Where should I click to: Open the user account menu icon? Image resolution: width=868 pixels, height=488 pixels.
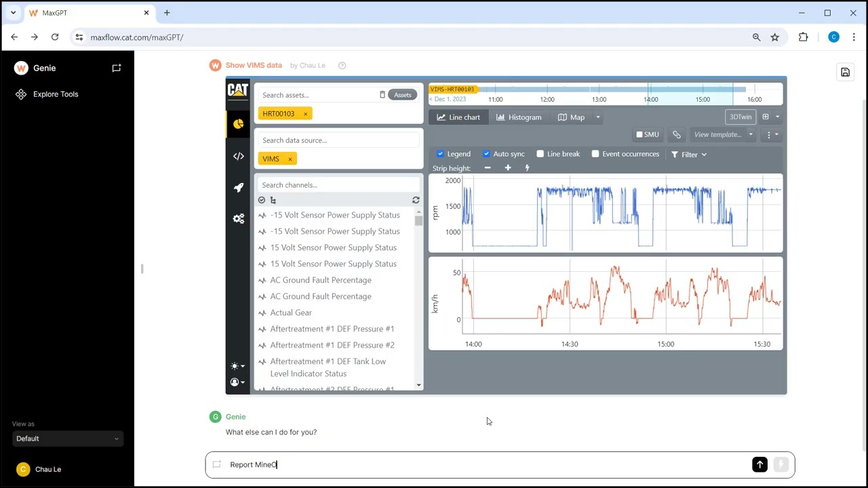click(237, 382)
